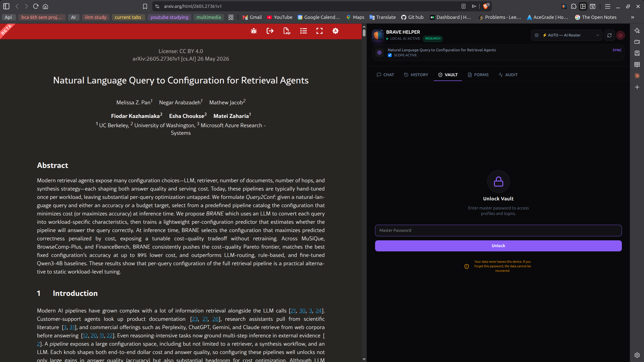Open the 'multimedia' bookmark folder
644x362 pixels.
(209, 17)
